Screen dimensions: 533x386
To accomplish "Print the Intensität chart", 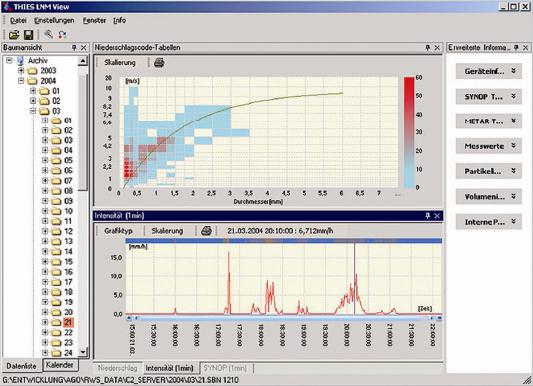I will click(x=206, y=231).
